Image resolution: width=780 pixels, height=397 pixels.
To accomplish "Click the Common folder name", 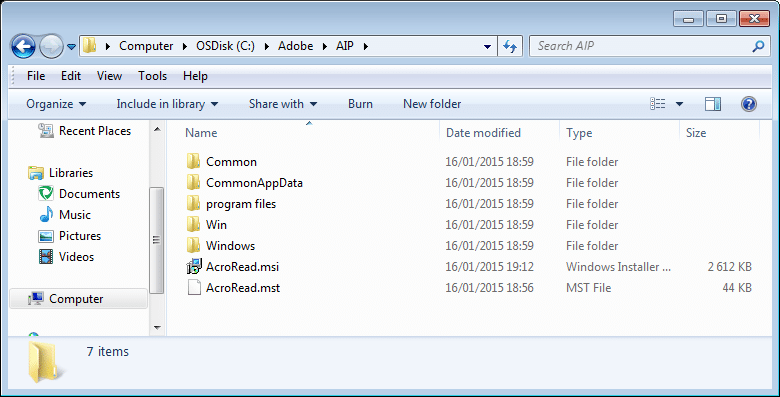I will [x=231, y=162].
